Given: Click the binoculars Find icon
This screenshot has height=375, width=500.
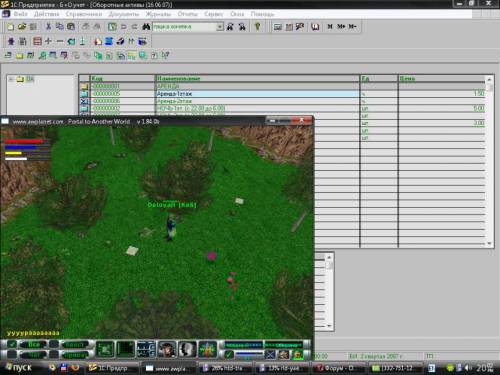Looking at the screenshot, I should (x=146, y=26).
